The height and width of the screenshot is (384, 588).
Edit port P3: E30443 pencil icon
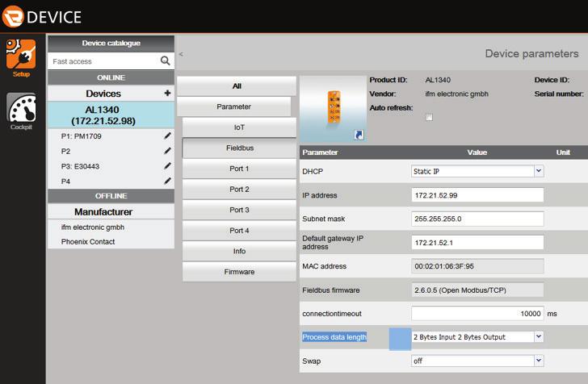click(x=167, y=165)
